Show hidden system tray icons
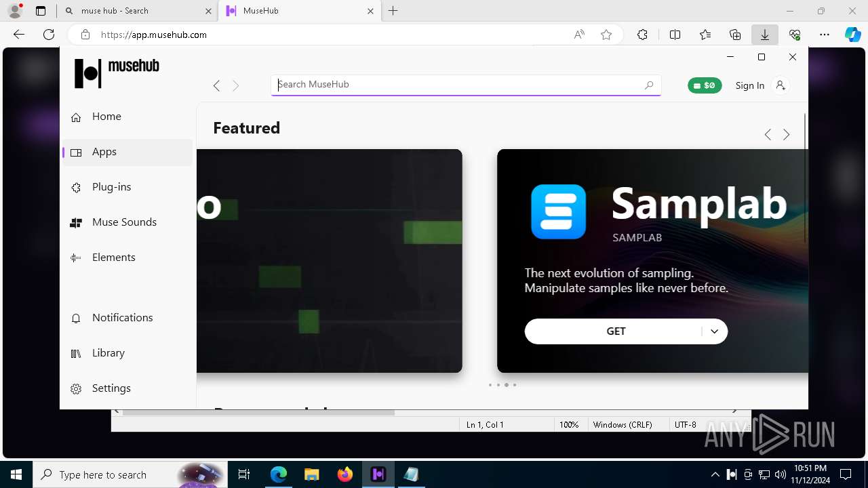 (x=715, y=474)
